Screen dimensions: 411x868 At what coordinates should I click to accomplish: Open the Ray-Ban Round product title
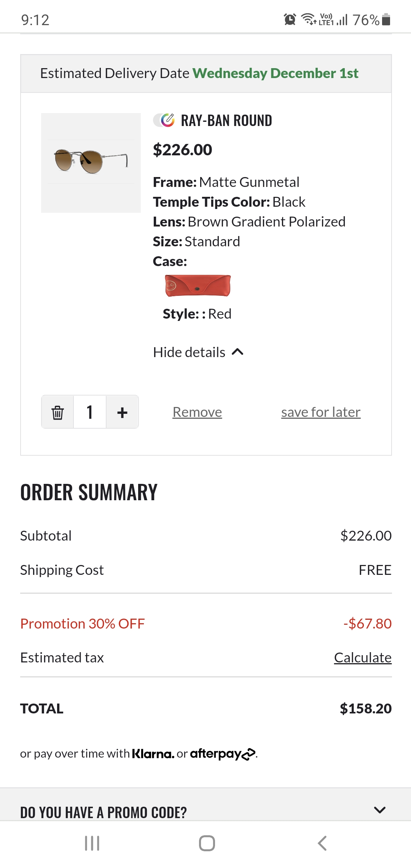tap(226, 121)
